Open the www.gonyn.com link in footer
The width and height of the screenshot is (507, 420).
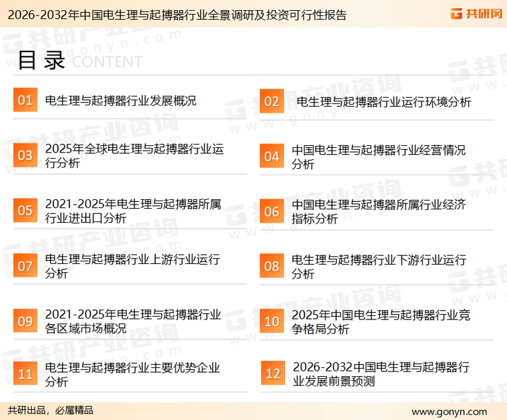pos(449,412)
